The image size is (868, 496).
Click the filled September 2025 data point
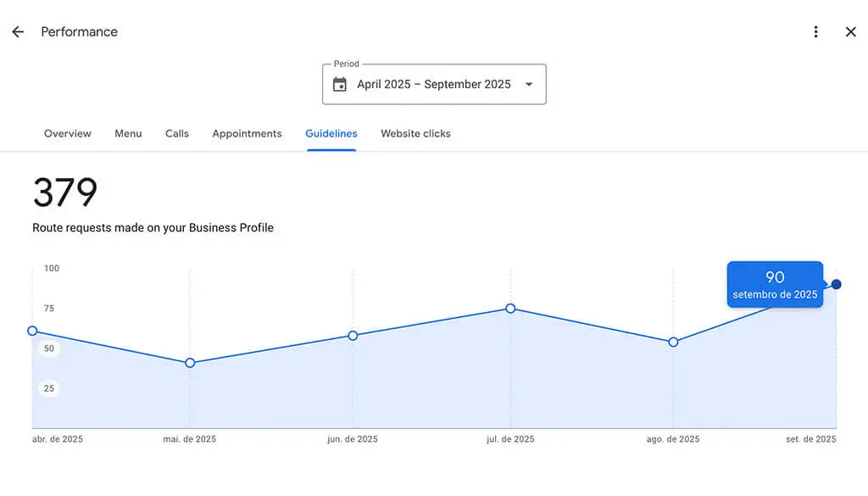837,284
